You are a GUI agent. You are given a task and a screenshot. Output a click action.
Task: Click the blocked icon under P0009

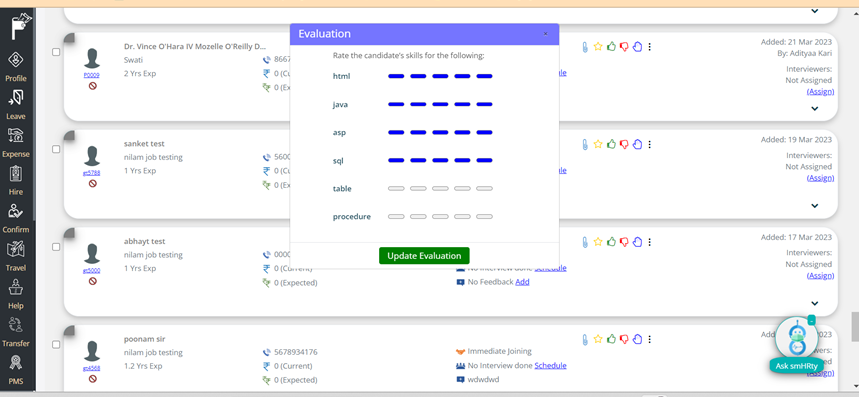pos(92,86)
